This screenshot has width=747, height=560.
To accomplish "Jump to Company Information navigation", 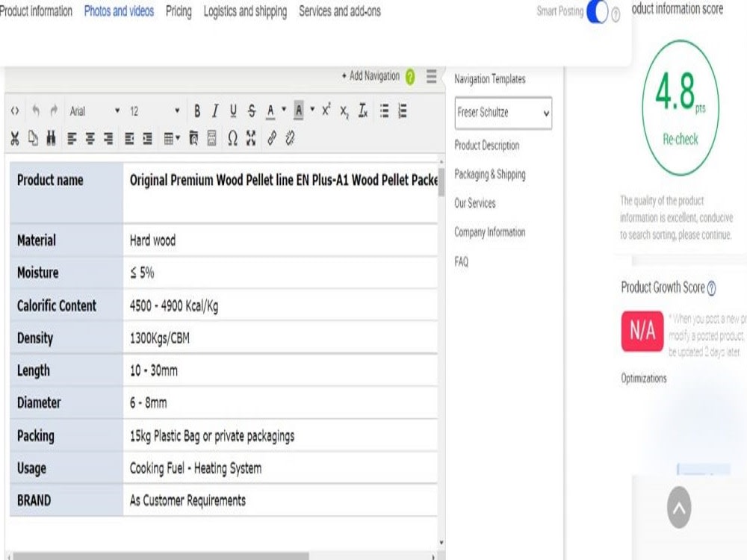I will point(490,232).
